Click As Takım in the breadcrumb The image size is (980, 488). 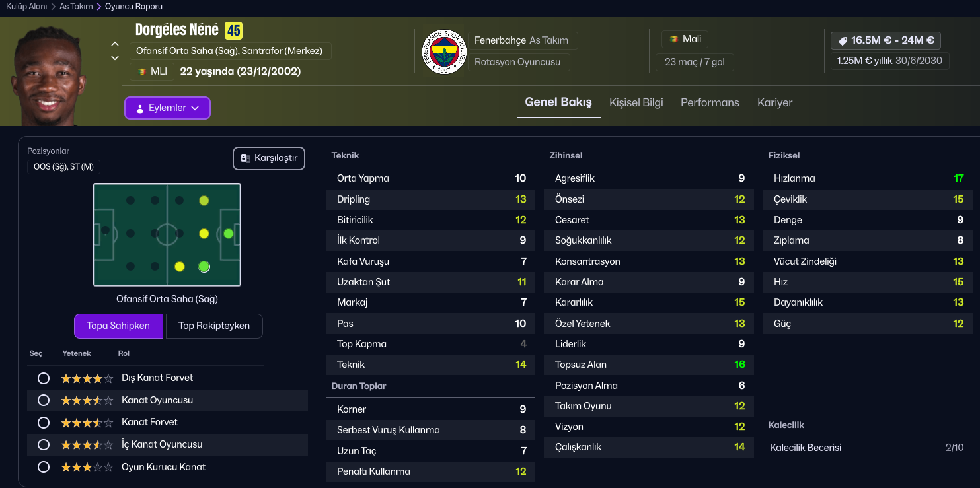point(77,7)
